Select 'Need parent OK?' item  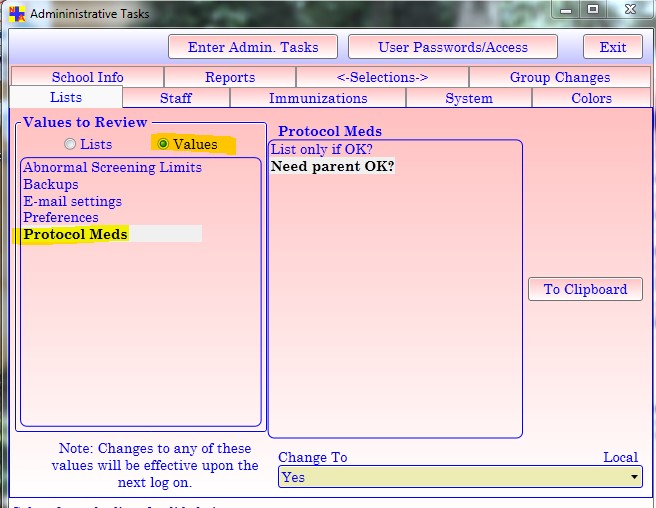[332, 166]
